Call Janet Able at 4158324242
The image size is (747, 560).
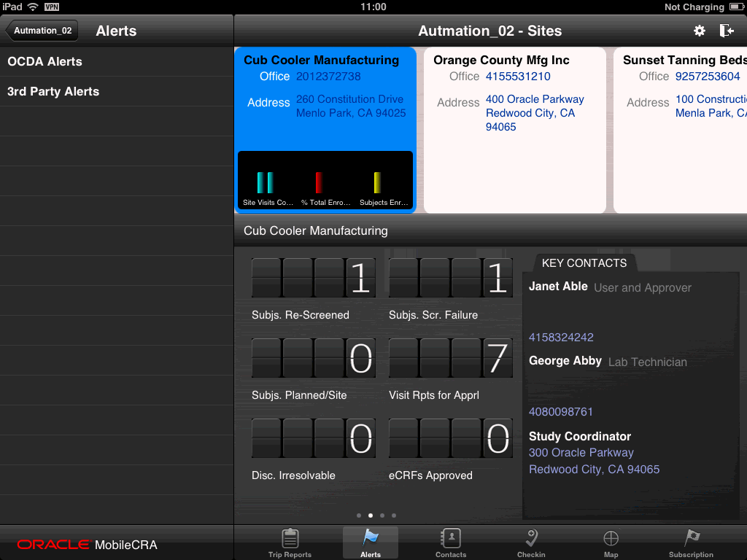[561, 337]
